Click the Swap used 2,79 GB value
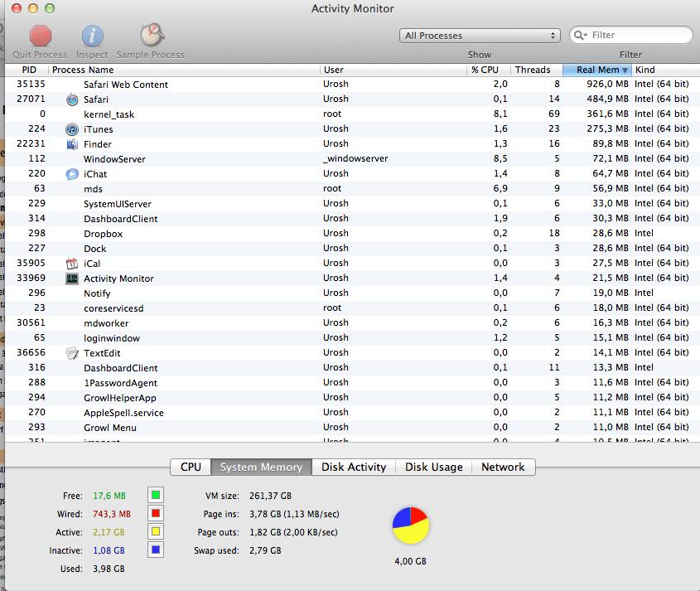Screen dimensions: 700x591 click(265, 550)
